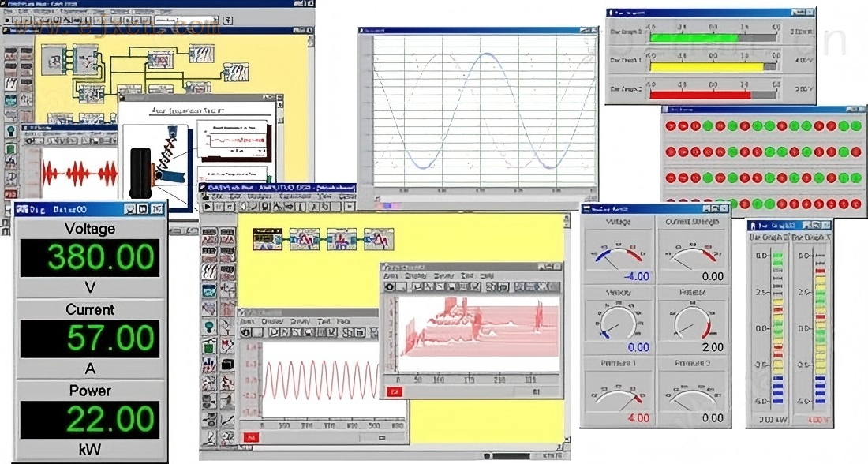
Task: Select the first large module block in the back worksheet
Action: coord(54,58)
